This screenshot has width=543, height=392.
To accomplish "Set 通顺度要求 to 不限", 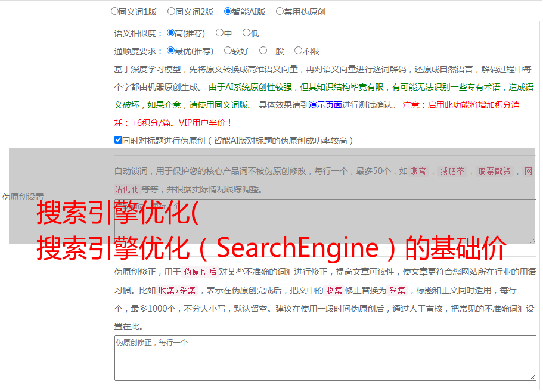I will click(x=299, y=51).
